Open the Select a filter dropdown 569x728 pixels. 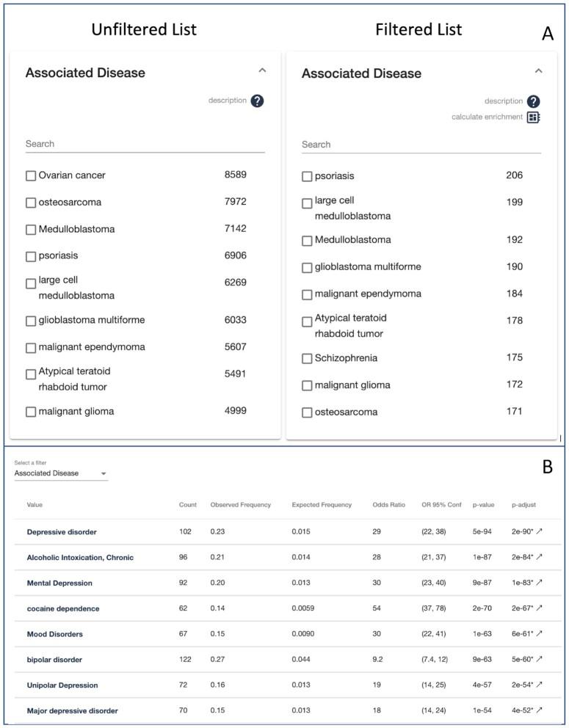coord(61,474)
